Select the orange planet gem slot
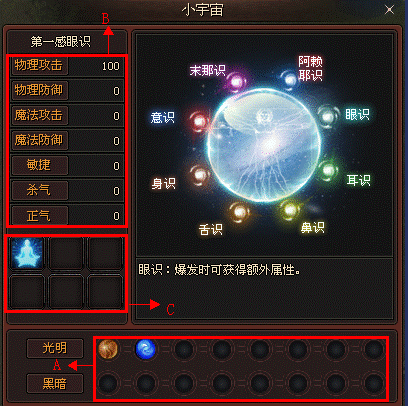Screen dimensions: 408x406 coord(108,349)
